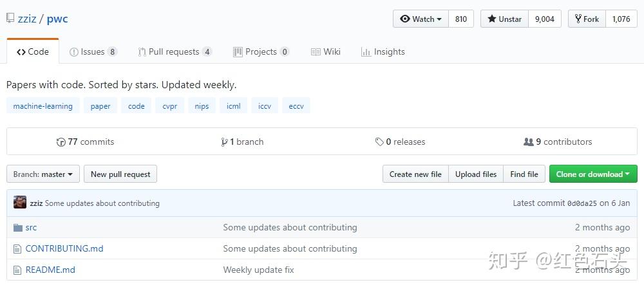The image size is (644, 287).
Task: Open the Watch notifications dropdown
Action: [421, 19]
